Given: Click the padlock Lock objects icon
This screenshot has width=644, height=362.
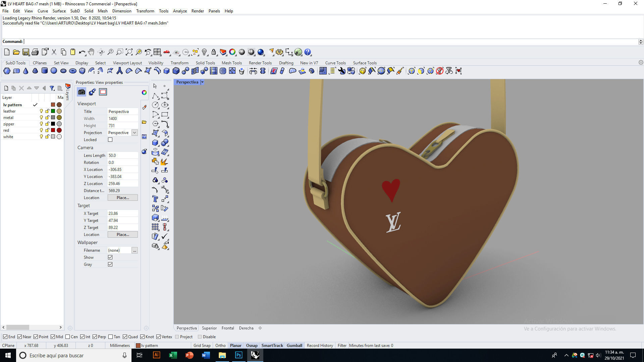Looking at the screenshot, I should 214,52.
